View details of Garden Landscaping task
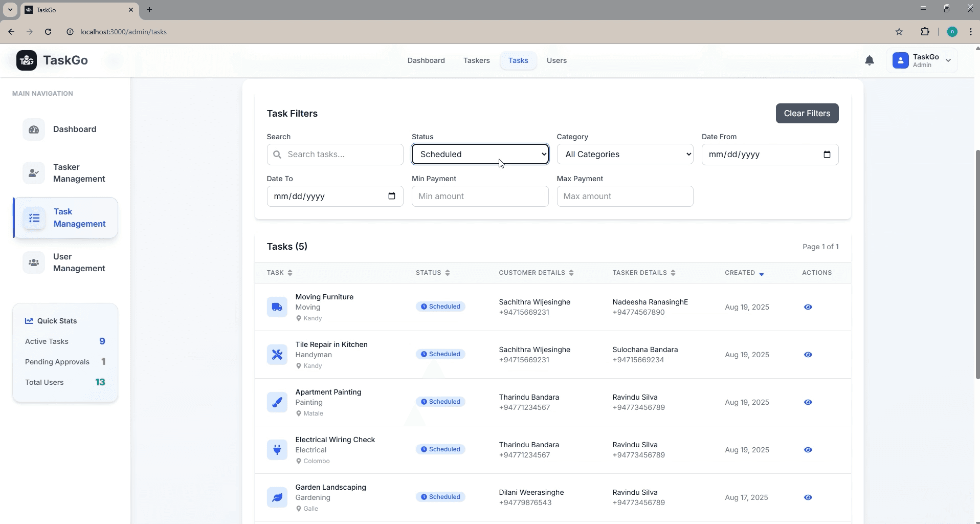Screen dimensions: 980x524 click(808, 497)
